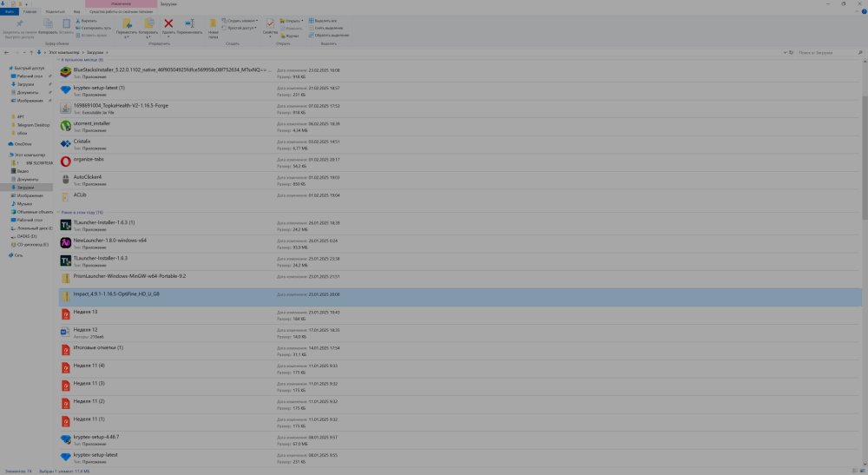Viewport: 868px width, 475px height.
Task: Click the Up one level arrow
Action: [x=31, y=53]
